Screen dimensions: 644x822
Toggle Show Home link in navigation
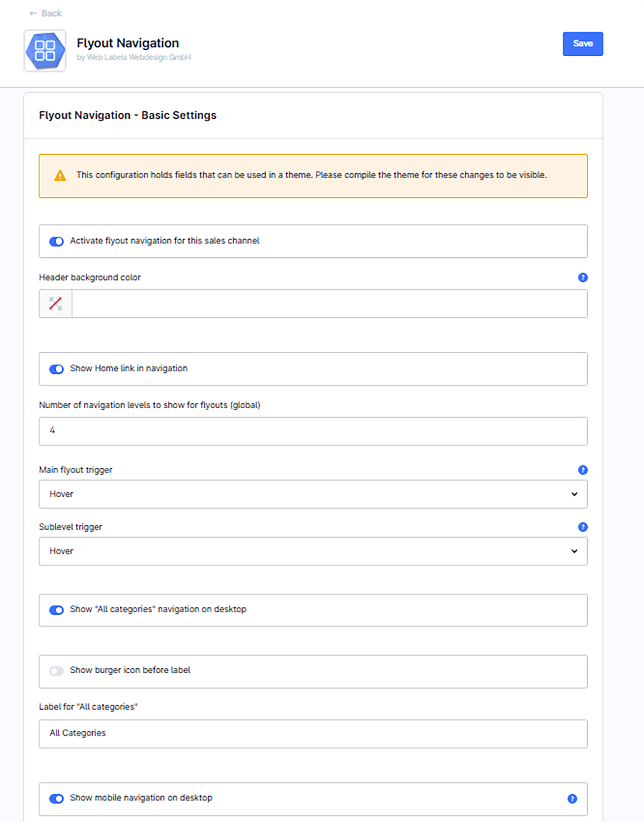click(57, 369)
